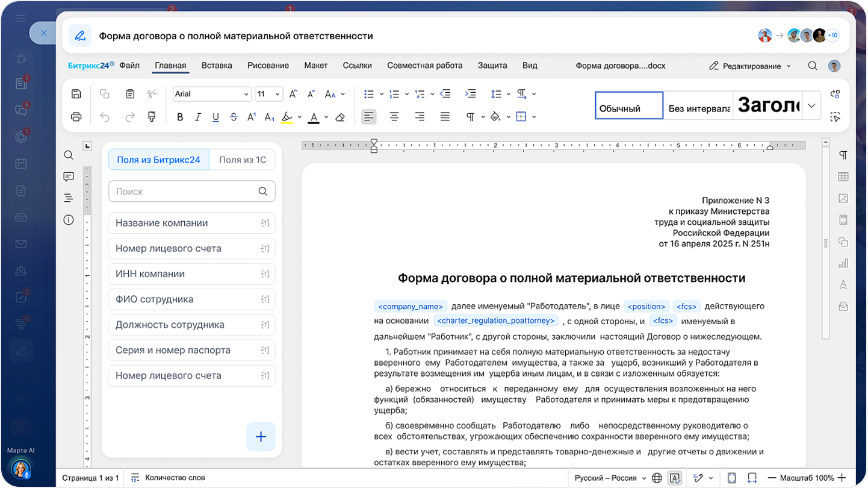Image resolution: width=868 pixels, height=488 pixels.
Task: Toggle bold formatting
Action: coord(179,117)
